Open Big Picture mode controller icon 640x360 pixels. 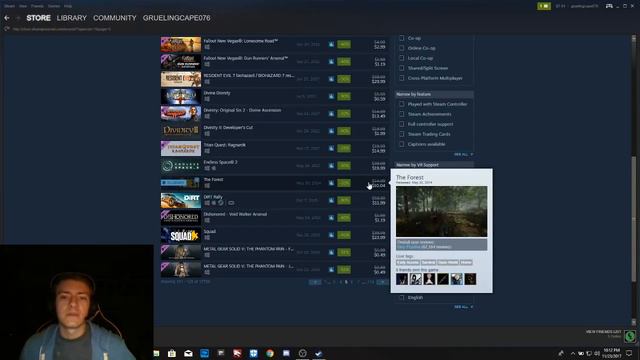click(609, 6)
